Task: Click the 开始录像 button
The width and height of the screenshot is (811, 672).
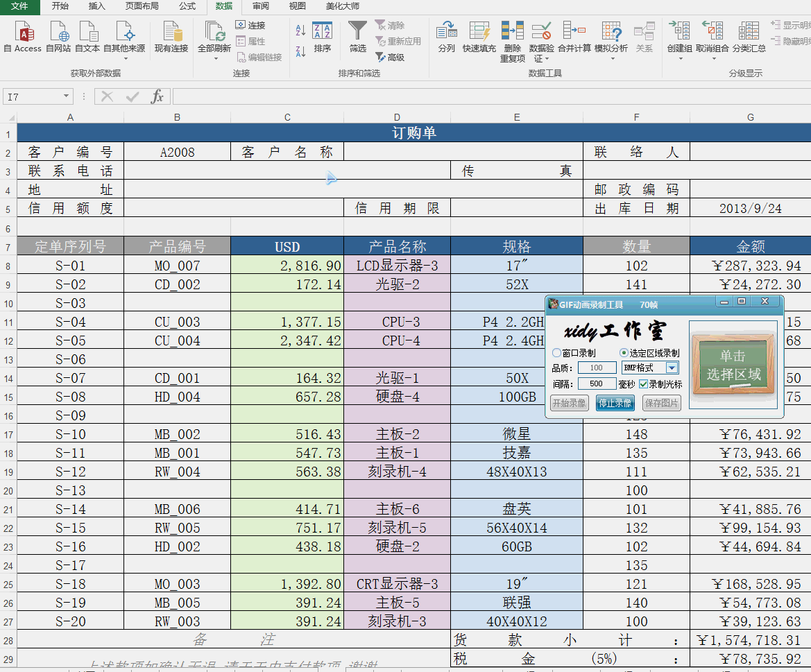Action: pyautogui.click(x=569, y=403)
